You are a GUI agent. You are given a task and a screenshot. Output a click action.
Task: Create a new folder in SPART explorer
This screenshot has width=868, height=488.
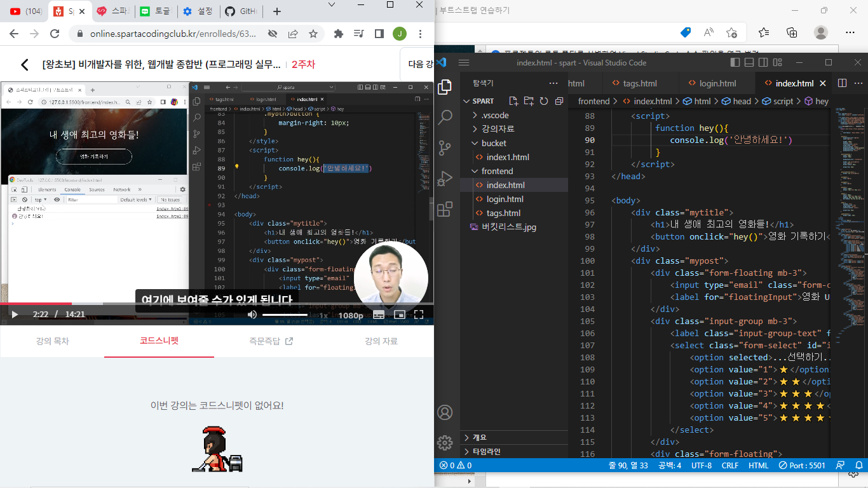click(x=529, y=101)
